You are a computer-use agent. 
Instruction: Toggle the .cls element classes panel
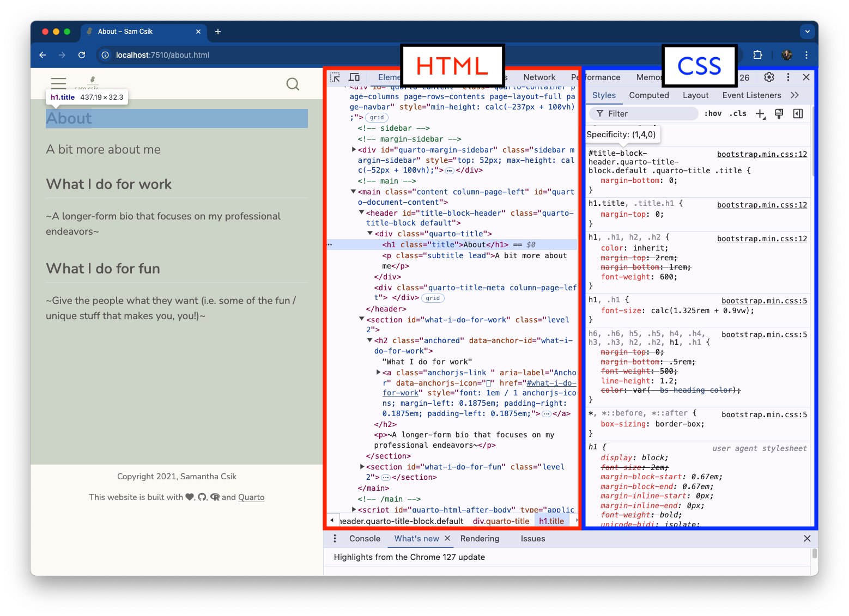click(x=738, y=113)
